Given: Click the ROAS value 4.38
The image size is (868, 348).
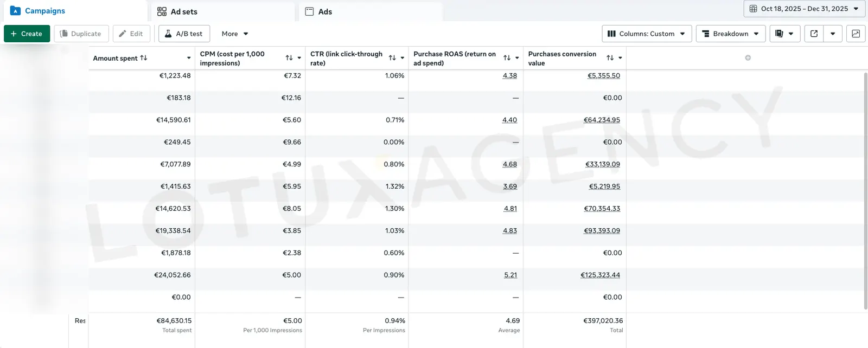Looking at the screenshot, I should click(x=510, y=76).
